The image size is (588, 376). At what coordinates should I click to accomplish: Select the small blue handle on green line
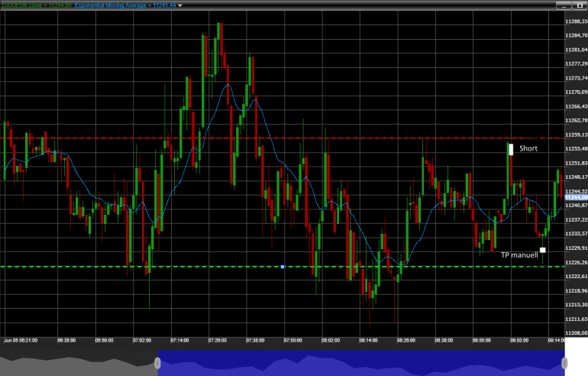tap(283, 267)
